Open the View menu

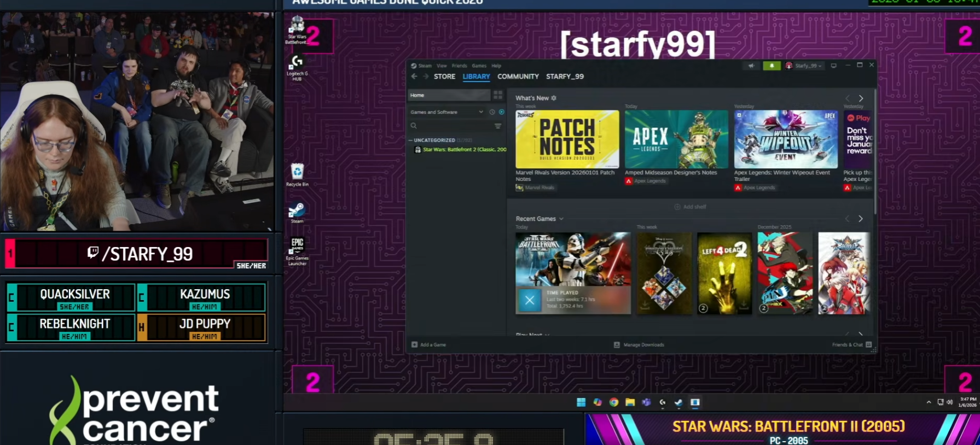tap(442, 66)
